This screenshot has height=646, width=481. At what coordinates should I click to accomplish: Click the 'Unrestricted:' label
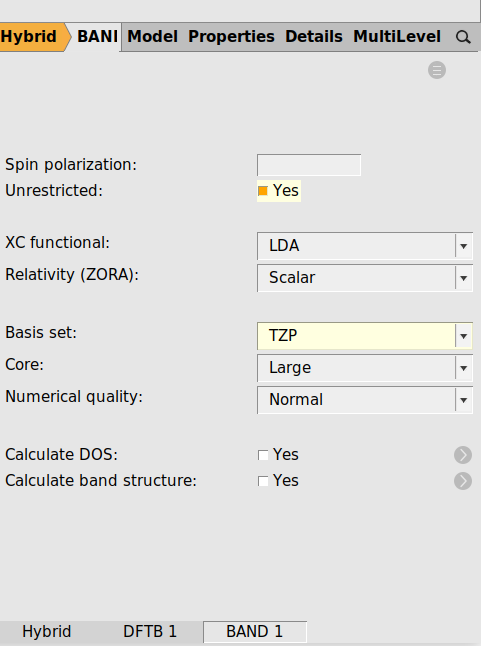click(54, 191)
